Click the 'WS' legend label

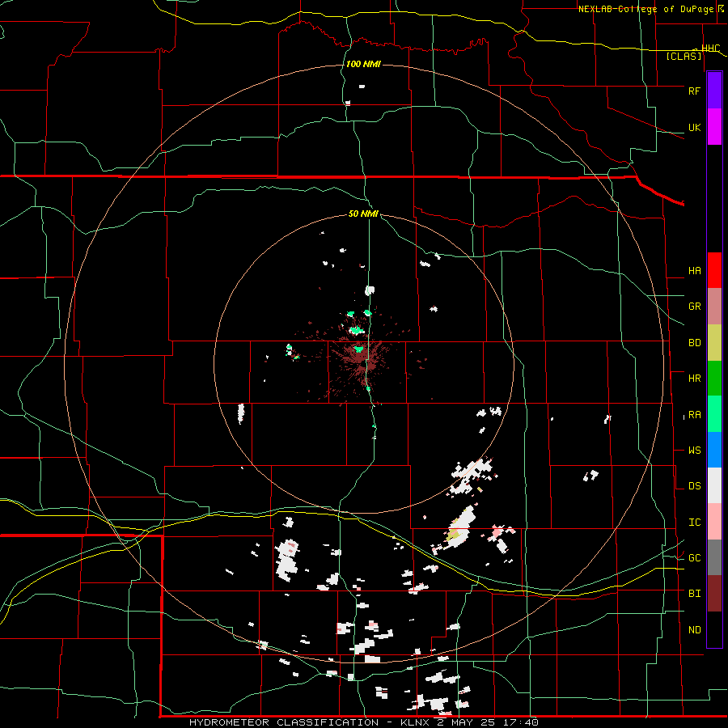click(694, 451)
